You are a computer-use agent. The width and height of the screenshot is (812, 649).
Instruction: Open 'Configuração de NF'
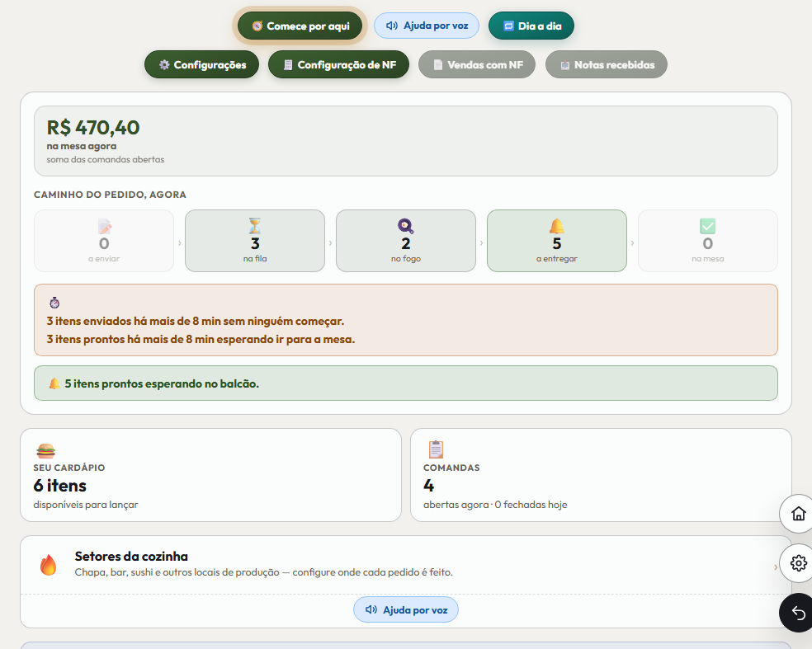pyautogui.click(x=338, y=64)
